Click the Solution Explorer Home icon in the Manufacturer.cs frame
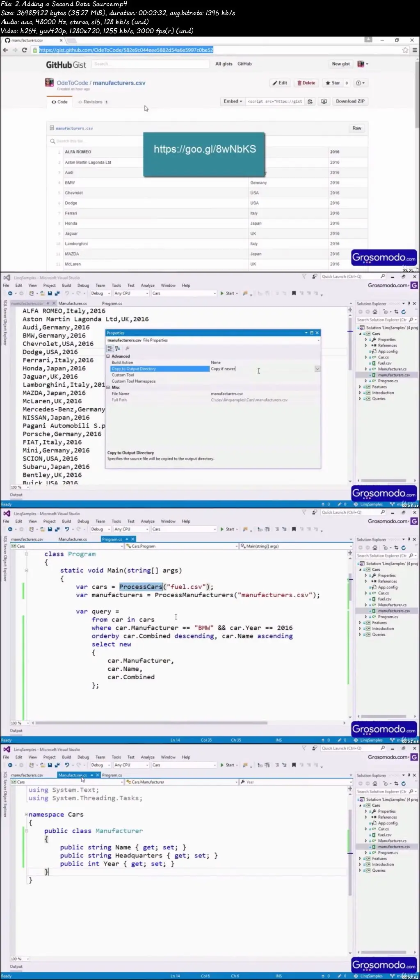 click(x=375, y=783)
